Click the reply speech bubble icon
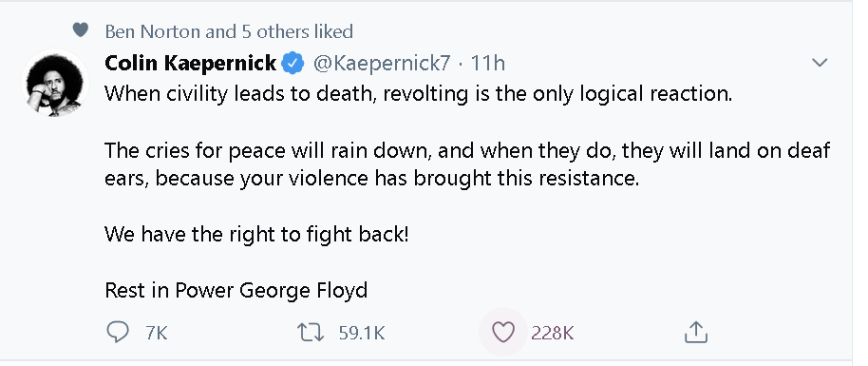Viewport: 868px width, 366px height. 118,332
